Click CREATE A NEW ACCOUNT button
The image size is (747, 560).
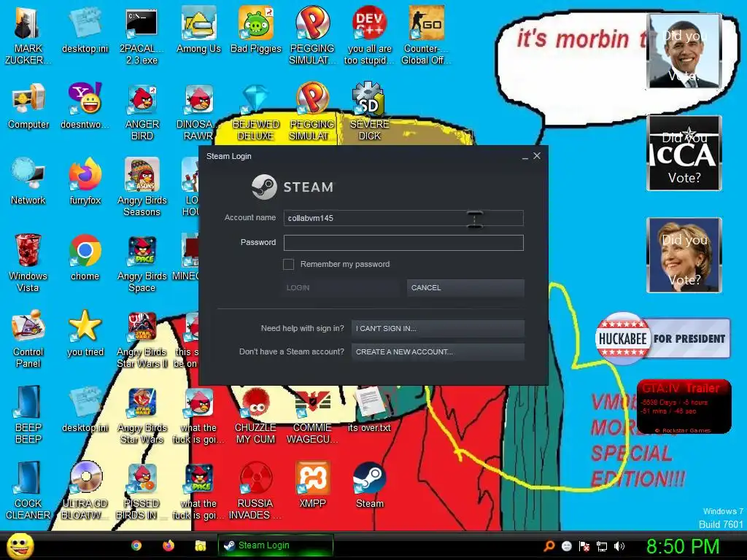coord(438,352)
